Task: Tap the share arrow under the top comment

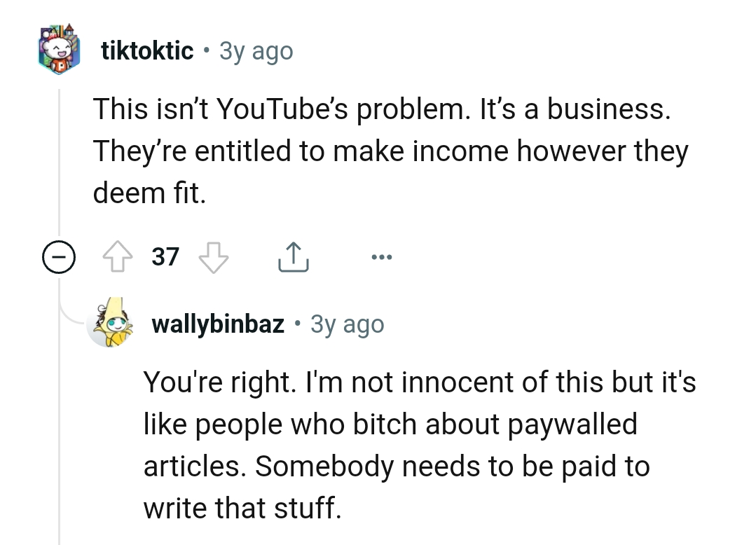Action: (x=293, y=256)
